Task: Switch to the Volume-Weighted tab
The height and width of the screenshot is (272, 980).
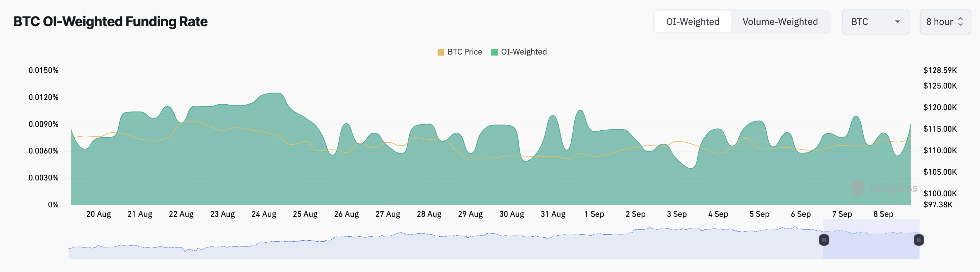Action: 780,22
